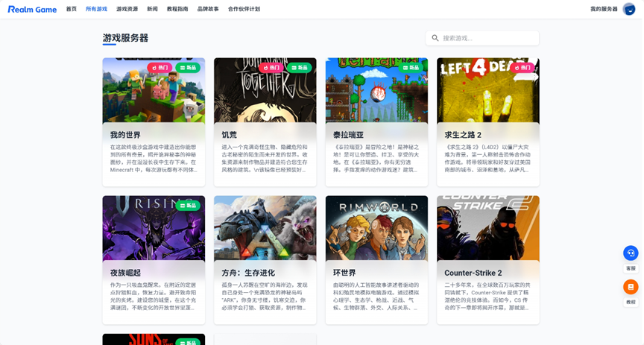Open the Counter-Strike 2 title
This screenshot has width=644, height=345.
coord(473,273)
